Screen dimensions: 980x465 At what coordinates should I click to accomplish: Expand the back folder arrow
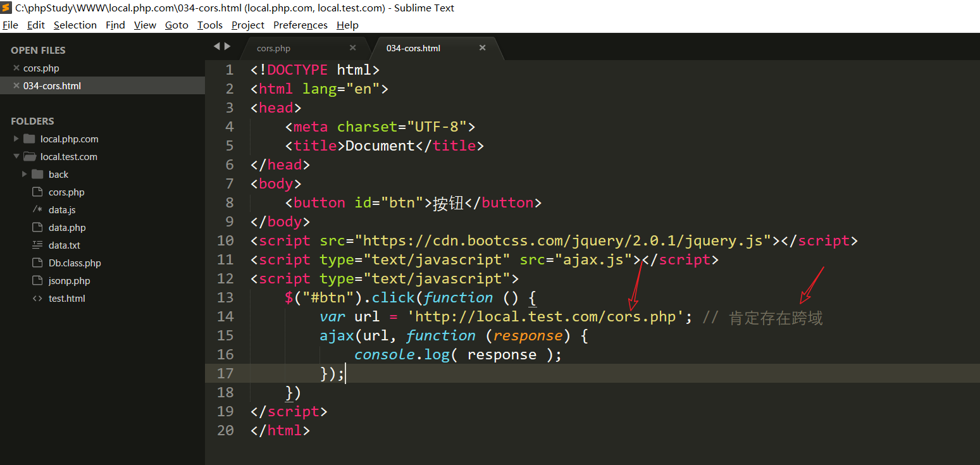coord(25,175)
